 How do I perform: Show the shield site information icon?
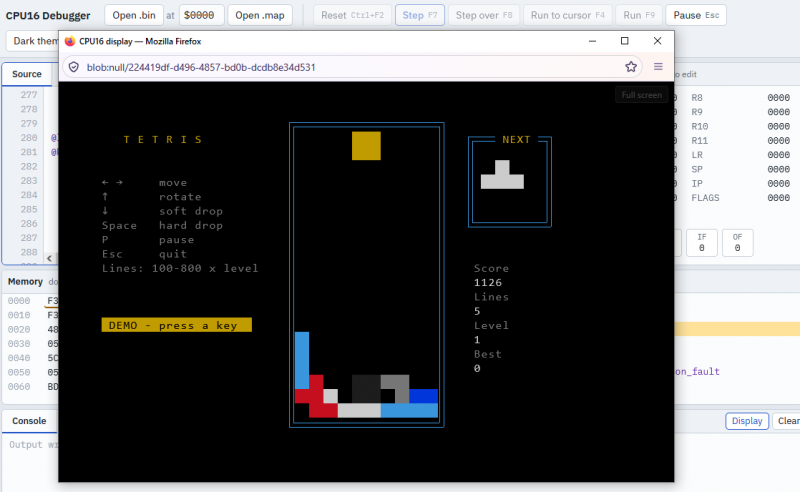pos(74,67)
